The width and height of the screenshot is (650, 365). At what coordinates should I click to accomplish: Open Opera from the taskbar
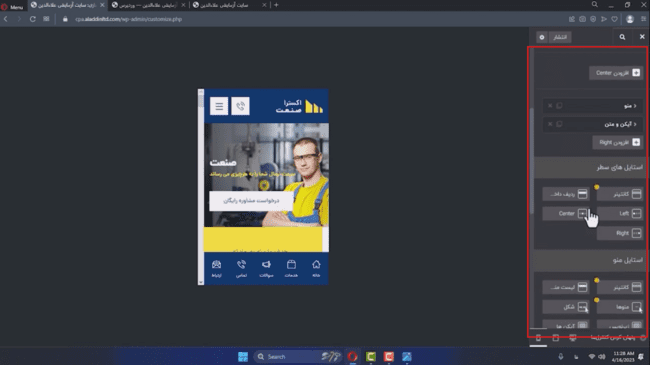[x=353, y=357]
